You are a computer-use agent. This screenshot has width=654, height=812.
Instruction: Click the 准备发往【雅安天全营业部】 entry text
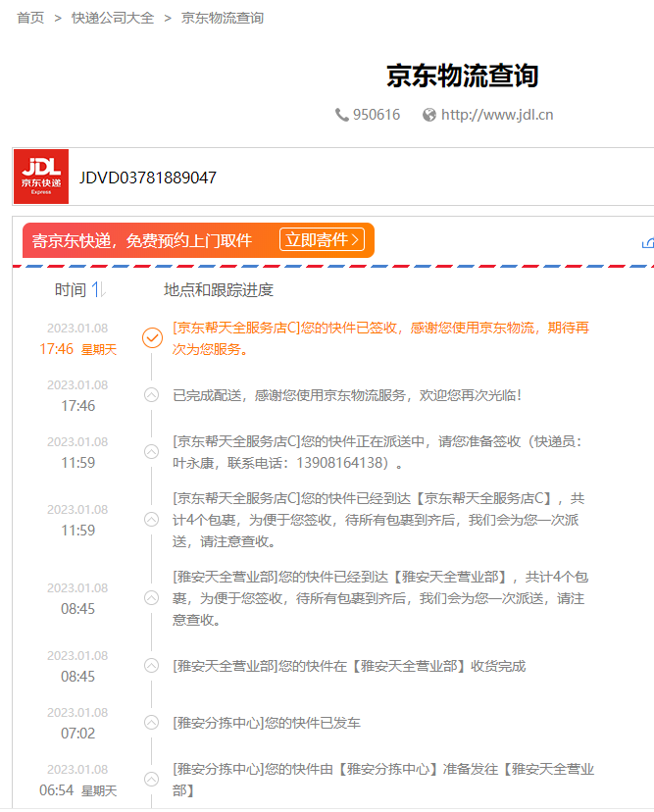click(x=383, y=780)
